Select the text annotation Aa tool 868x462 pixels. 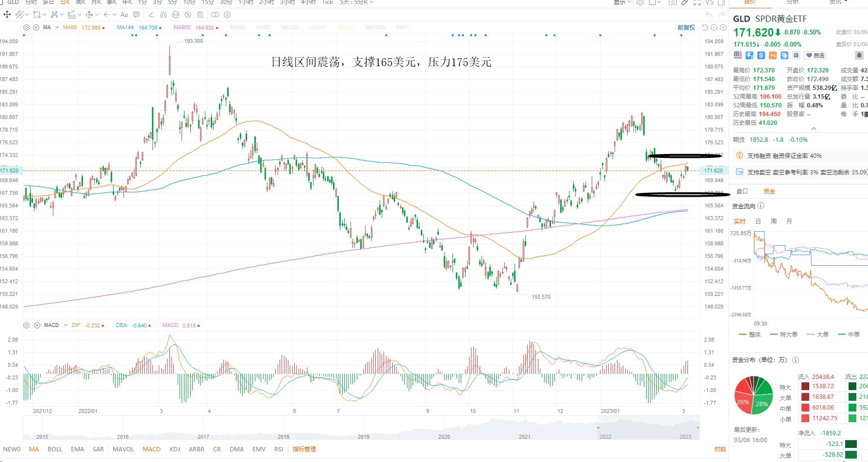(x=124, y=15)
